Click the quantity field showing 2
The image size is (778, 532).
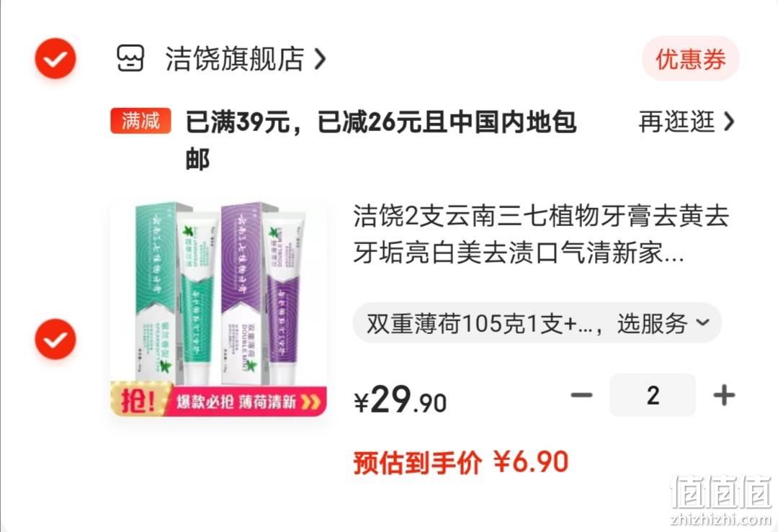click(x=653, y=395)
